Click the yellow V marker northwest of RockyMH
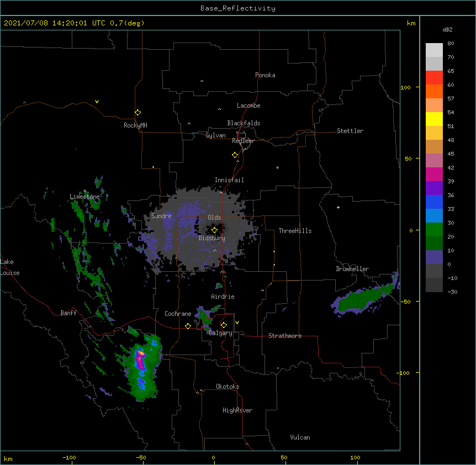 [97, 102]
